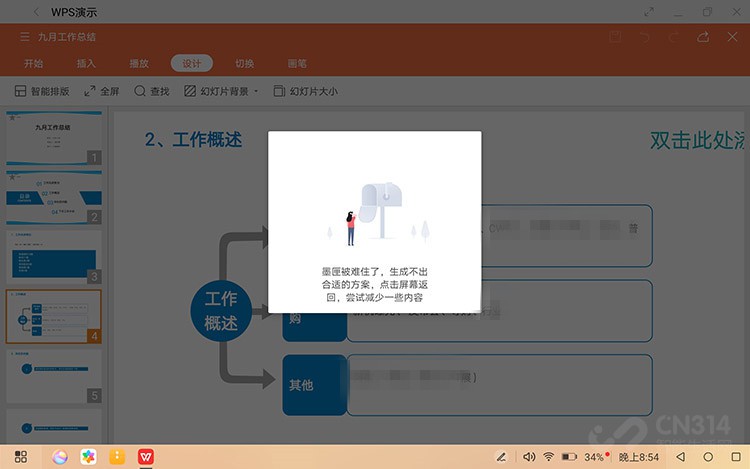Undo the last action
750x469 pixels.
645,37
